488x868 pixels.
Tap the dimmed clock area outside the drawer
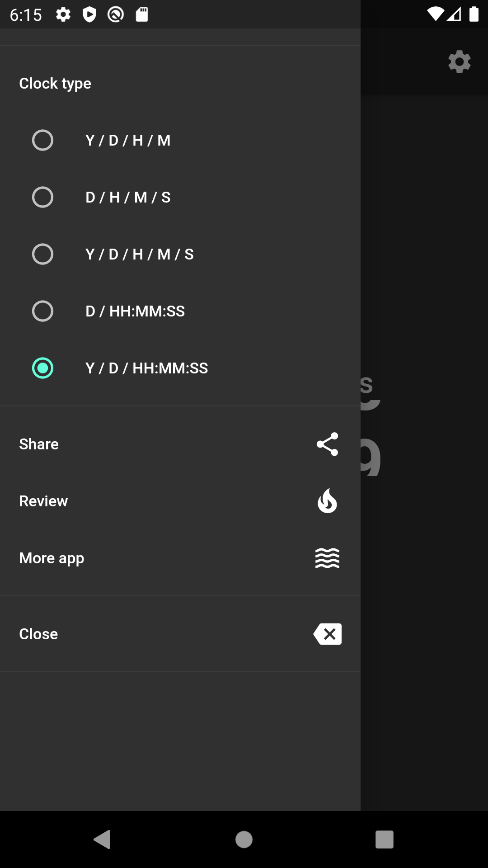(x=424, y=452)
